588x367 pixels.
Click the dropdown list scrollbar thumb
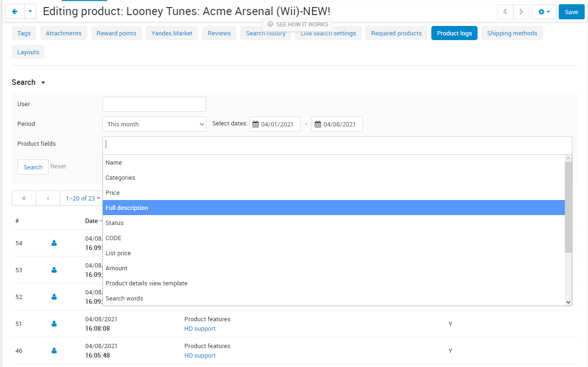pos(568,207)
